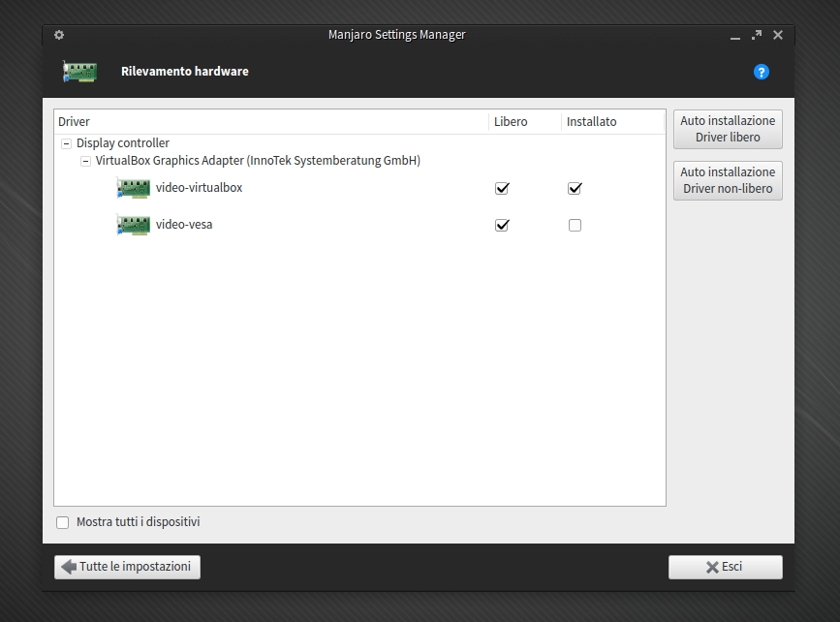Toggle Libero checkbox for video-virtualbox

pyautogui.click(x=502, y=188)
